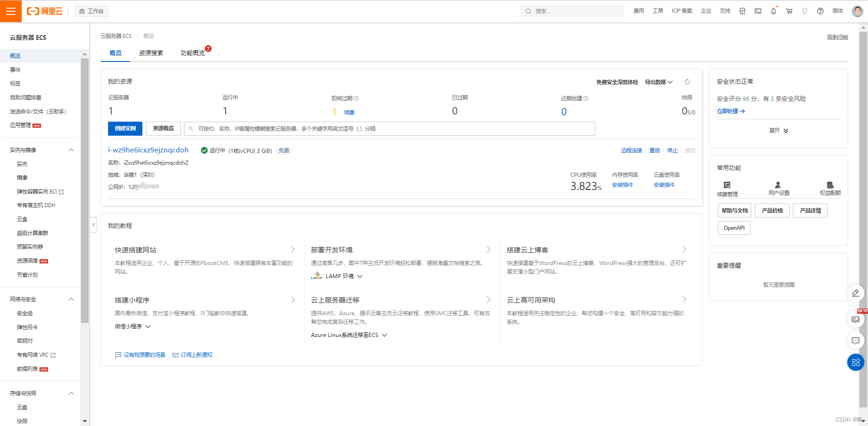
Task: Click the Cloud Shell terminal icon
Action: 758,11
